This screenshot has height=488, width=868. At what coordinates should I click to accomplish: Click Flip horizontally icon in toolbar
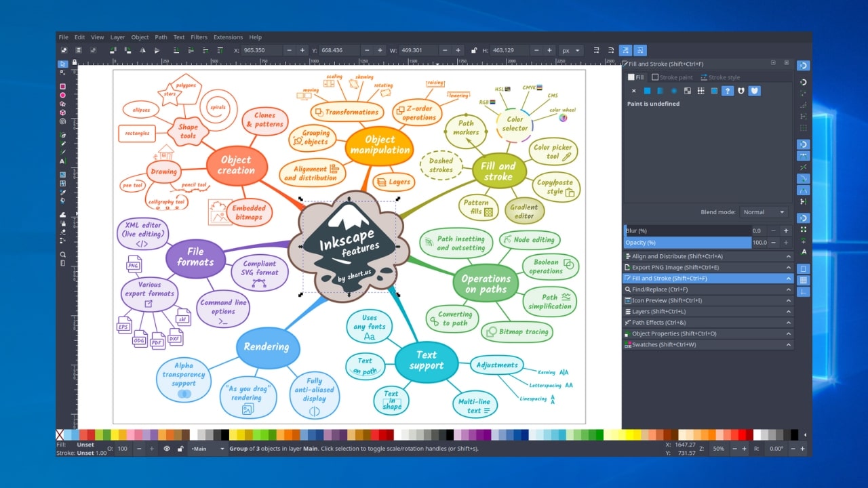pos(142,50)
